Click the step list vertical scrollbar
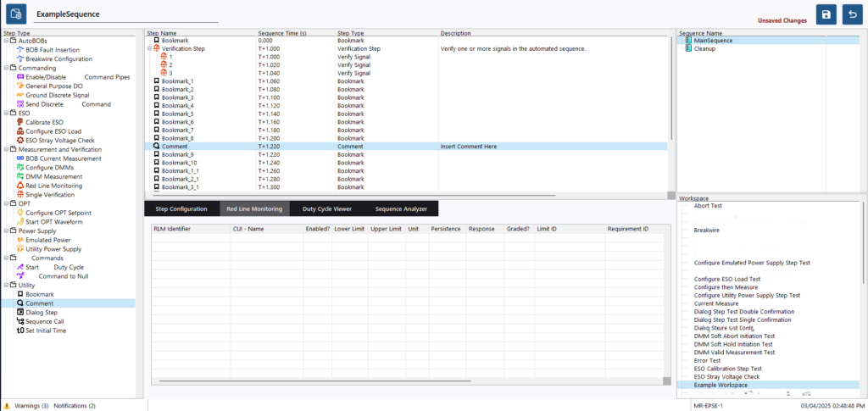 click(672, 88)
